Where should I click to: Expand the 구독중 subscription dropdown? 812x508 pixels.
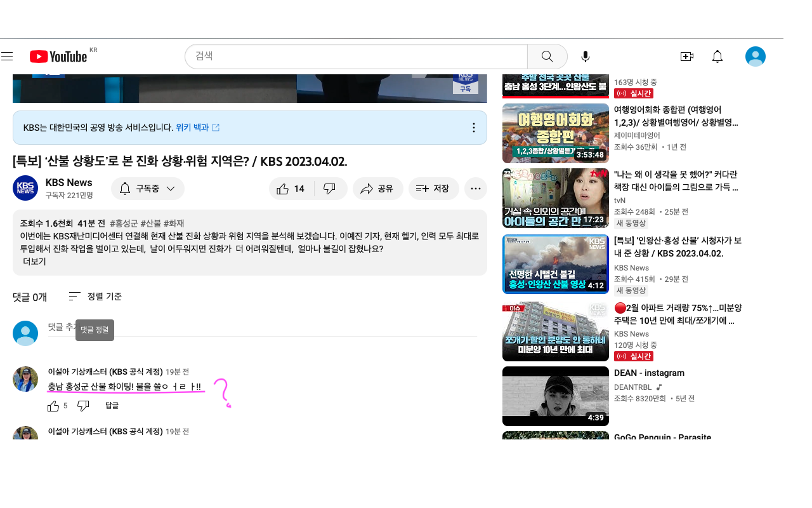click(148, 189)
